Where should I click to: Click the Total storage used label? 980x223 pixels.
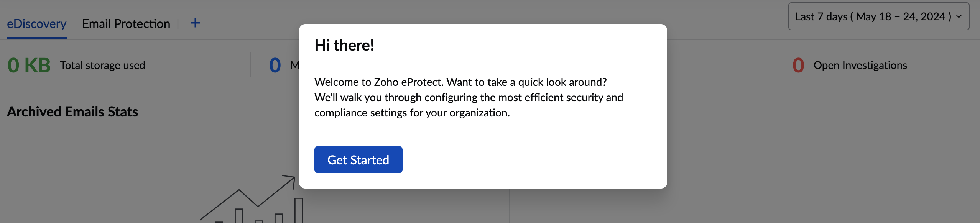click(x=102, y=65)
